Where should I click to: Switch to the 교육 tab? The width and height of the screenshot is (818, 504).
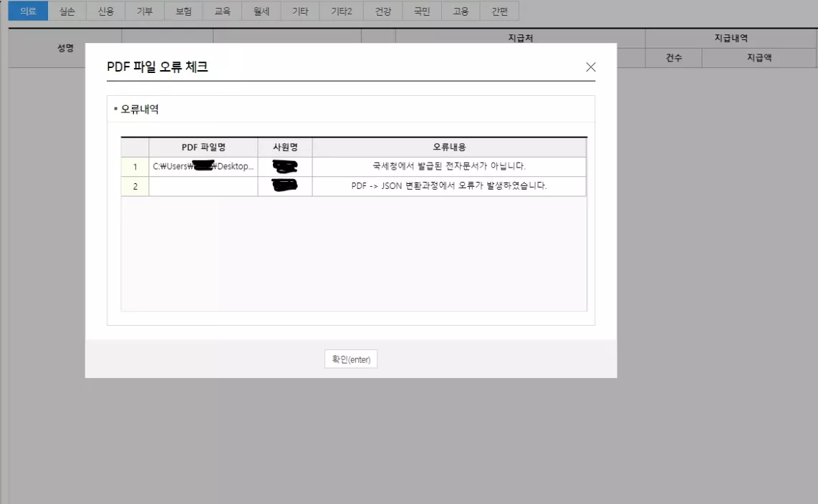click(222, 11)
